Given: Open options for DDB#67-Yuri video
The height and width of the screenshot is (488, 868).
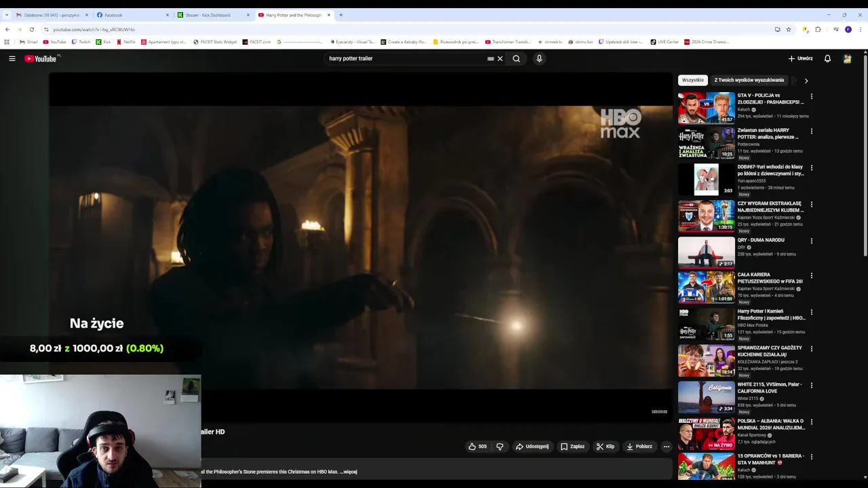Looking at the screenshot, I should [x=811, y=167].
